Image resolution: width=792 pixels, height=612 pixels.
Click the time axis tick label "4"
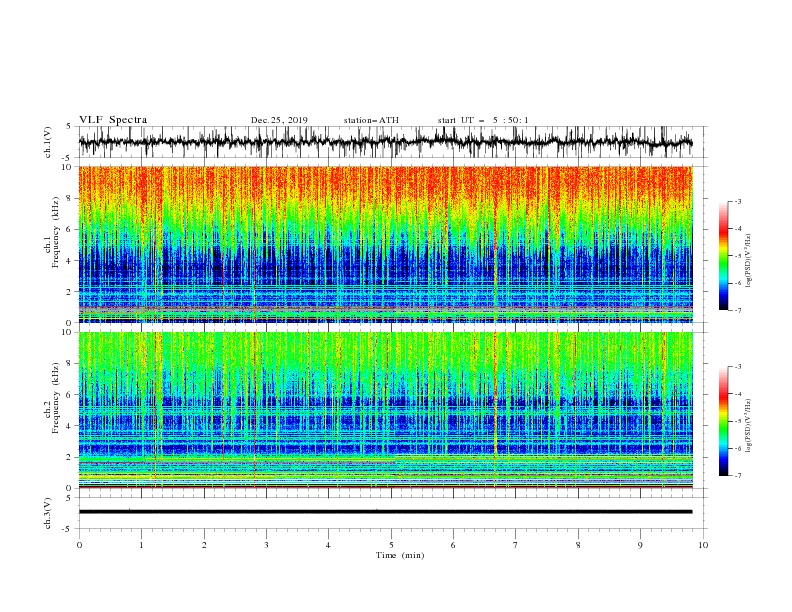328,545
